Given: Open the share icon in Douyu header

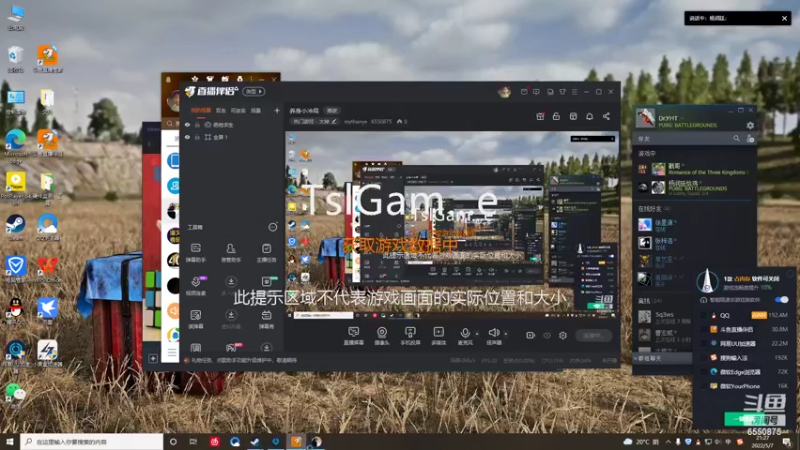Looking at the screenshot, I should click(x=606, y=116).
